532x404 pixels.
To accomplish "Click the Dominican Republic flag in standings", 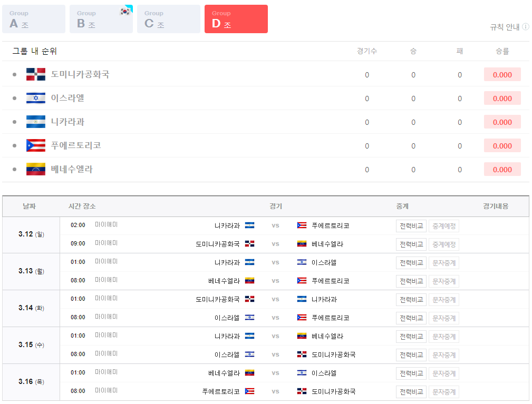I will pos(36,74).
